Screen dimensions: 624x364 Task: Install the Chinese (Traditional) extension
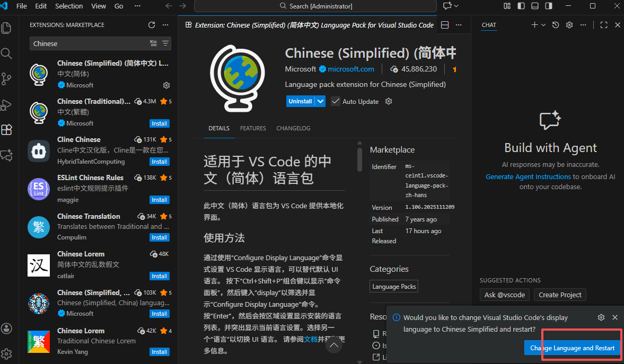[159, 123]
